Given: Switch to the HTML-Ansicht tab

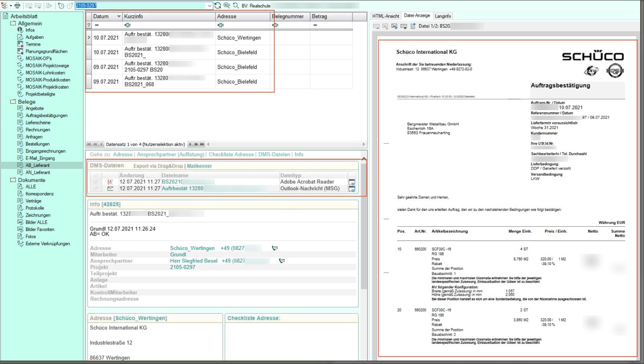Looking at the screenshot, I should point(385,16).
